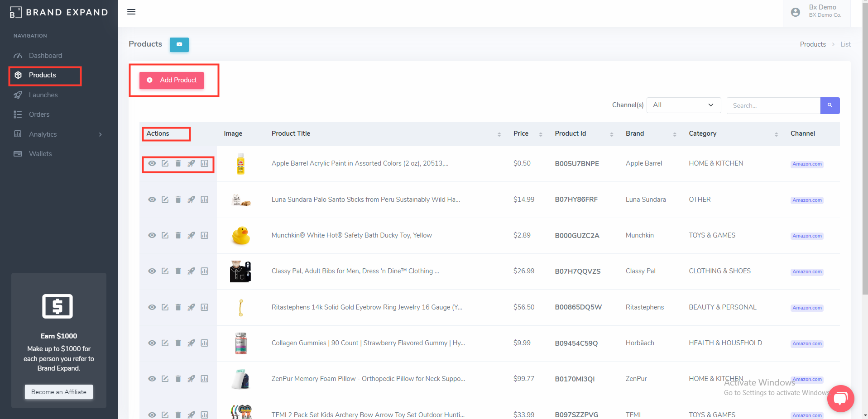Image resolution: width=868 pixels, height=419 pixels.
Task: Click eye icon for ZenPur Memory Foam Pillow
Action: (x=152, y=379)
